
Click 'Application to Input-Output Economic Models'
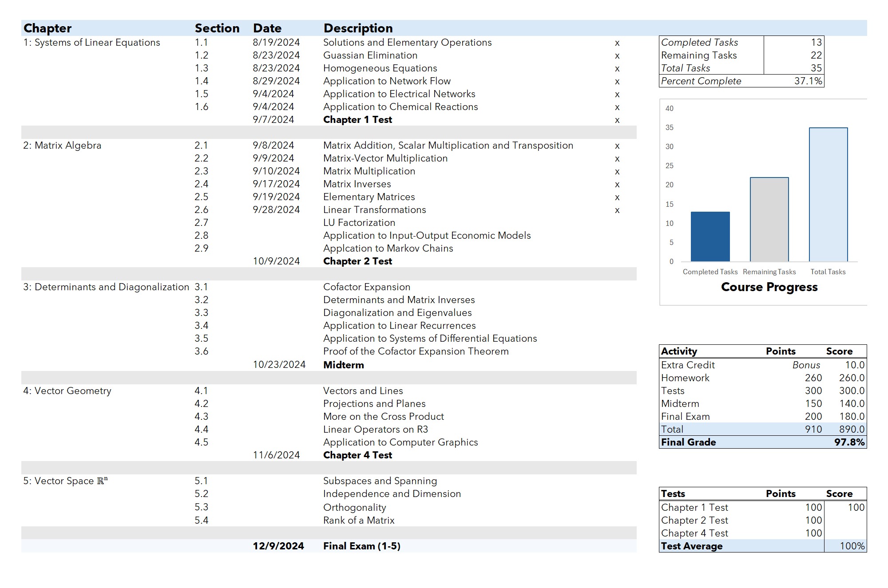[x=427, y=236]
